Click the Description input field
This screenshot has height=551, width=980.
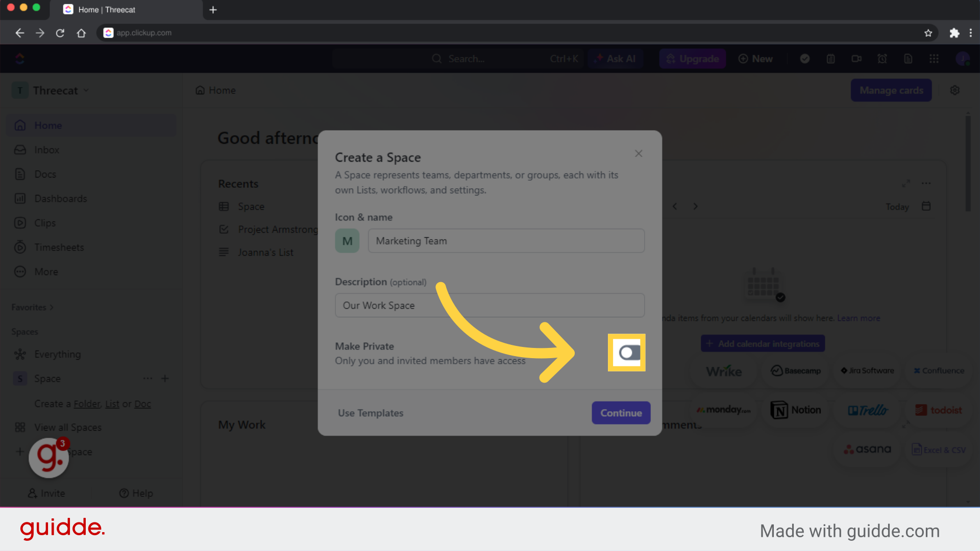click(489, 305)
